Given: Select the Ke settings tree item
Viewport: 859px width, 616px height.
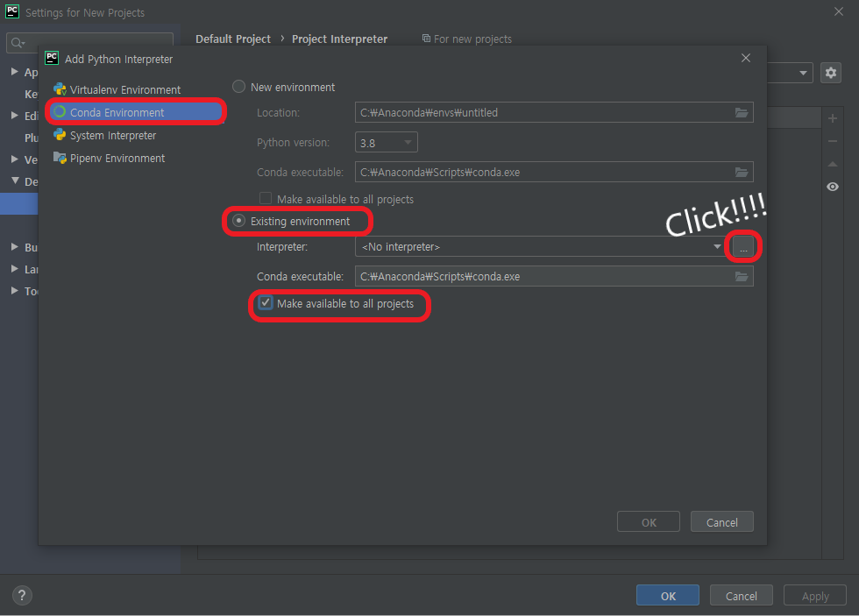Looking at the screenshot, I should pyautogui.click(x=31, y=94).
